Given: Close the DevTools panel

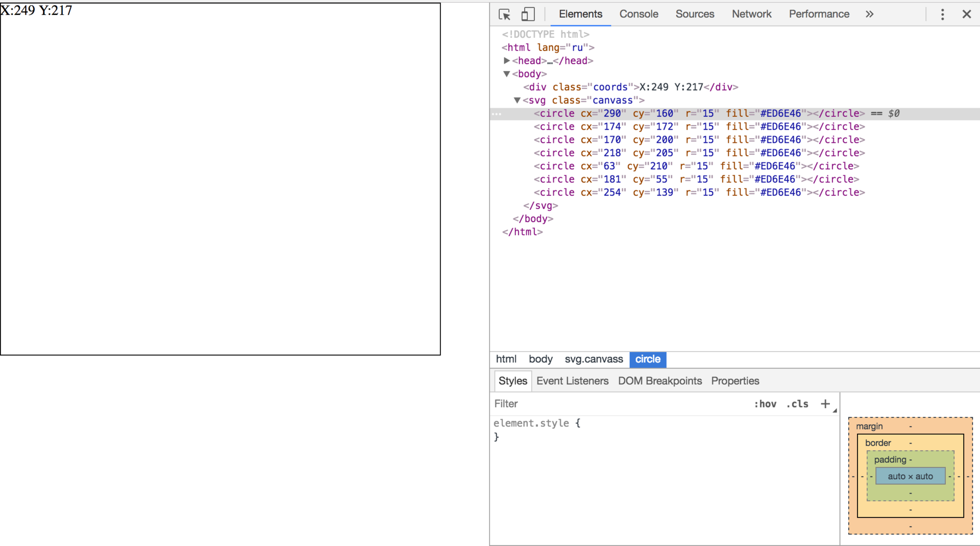Looking at the screenshot, I should (967, 14).
